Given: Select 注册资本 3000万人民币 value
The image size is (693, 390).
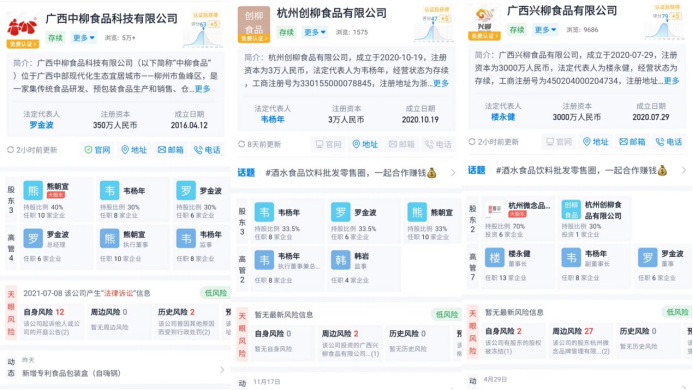Looking at the screenshot, I should pyautogui.click(x=576, y=117).
